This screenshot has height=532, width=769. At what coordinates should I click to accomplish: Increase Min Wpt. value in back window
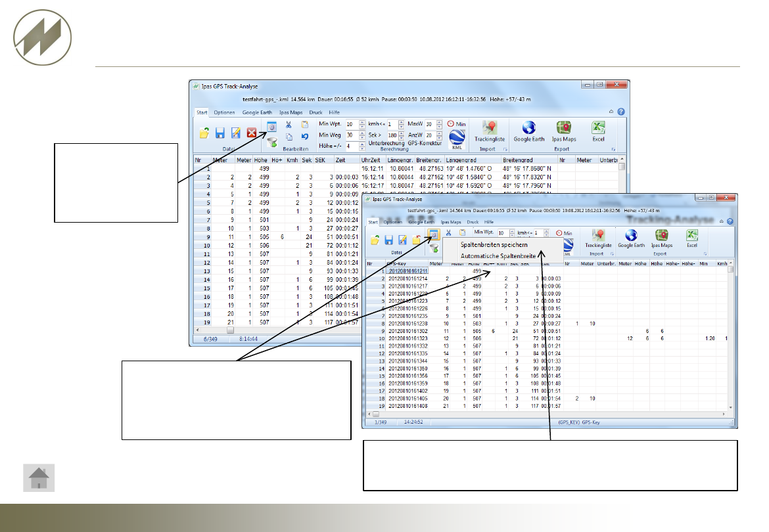coord(362,122)
